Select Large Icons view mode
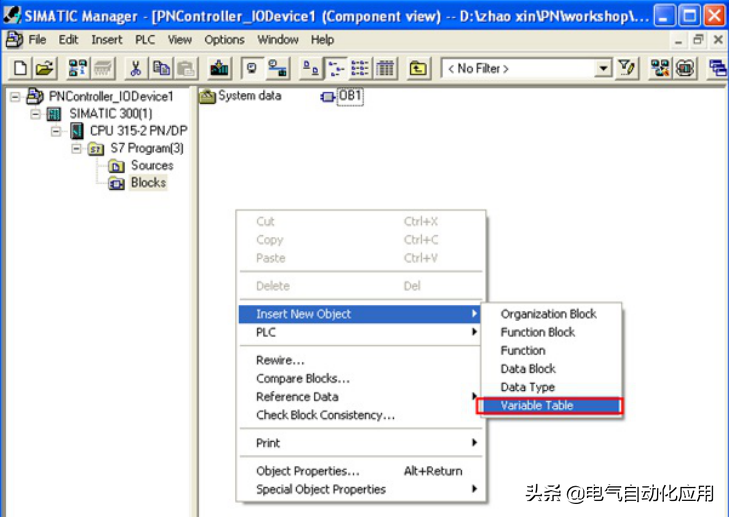This screenshot has width=729, height=517. click(x=311, y=69)
